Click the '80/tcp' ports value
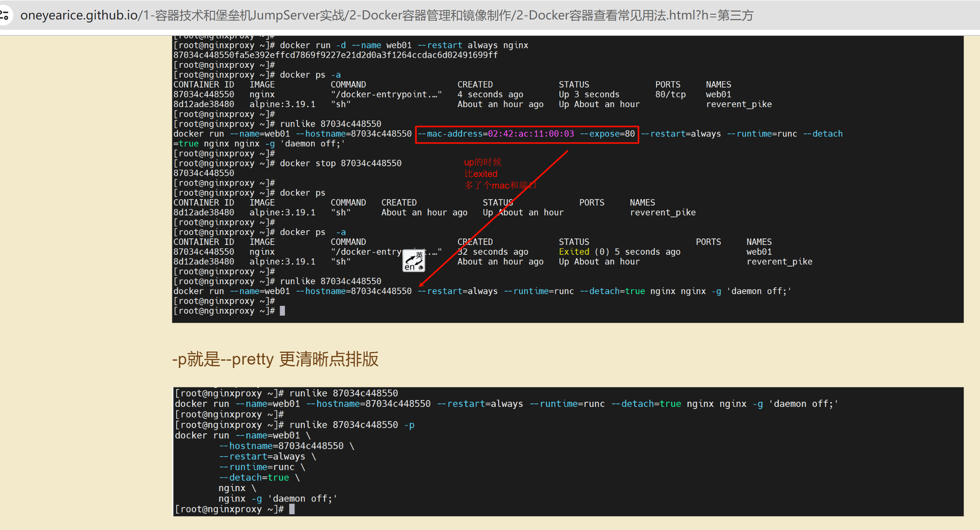Image resolution: width=980 pixels, height=530 pixels. 670,95
